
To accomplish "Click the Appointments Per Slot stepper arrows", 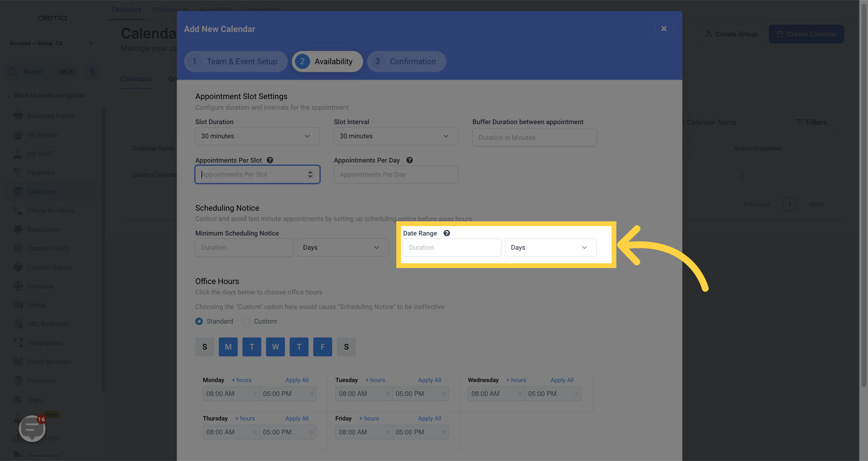I will pyautogui.click(x=310, y=174).
